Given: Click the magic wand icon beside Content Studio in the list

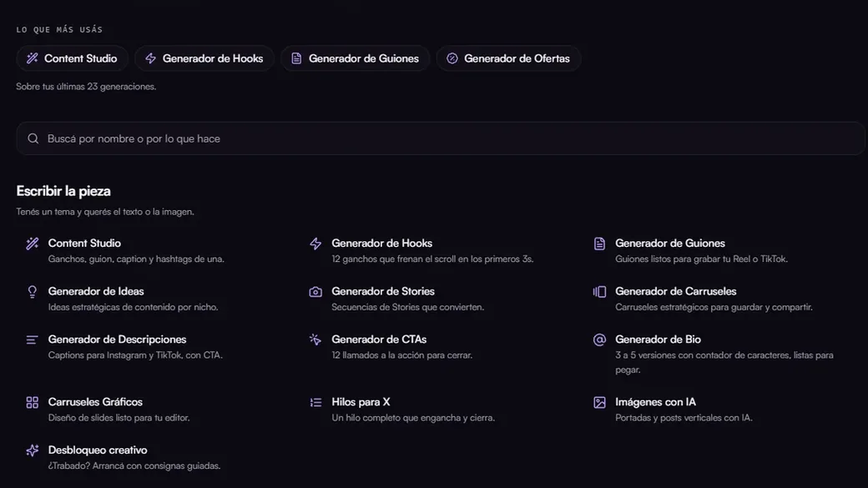Looking at the screenshot, I should point(32,244).
